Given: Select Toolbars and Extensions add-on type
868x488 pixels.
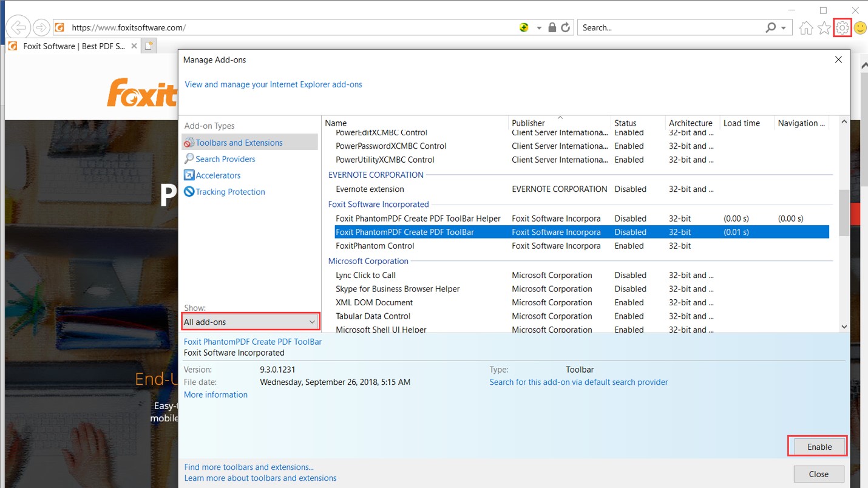Looking at the screenshot, I should [x=250, y=143].
